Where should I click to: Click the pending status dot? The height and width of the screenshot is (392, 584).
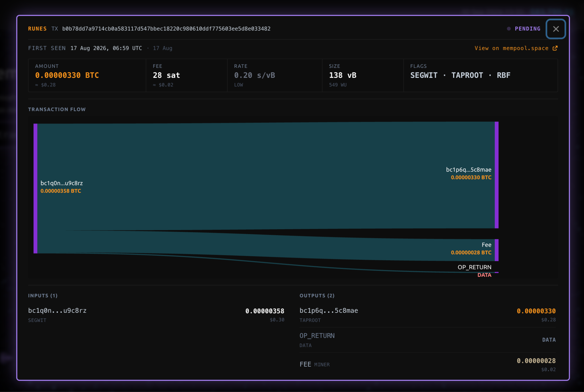509,29
